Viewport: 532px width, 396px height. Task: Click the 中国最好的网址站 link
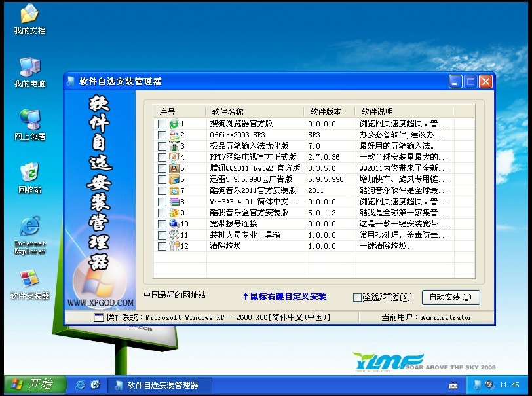pyautogui.click(x=175, y=295)
